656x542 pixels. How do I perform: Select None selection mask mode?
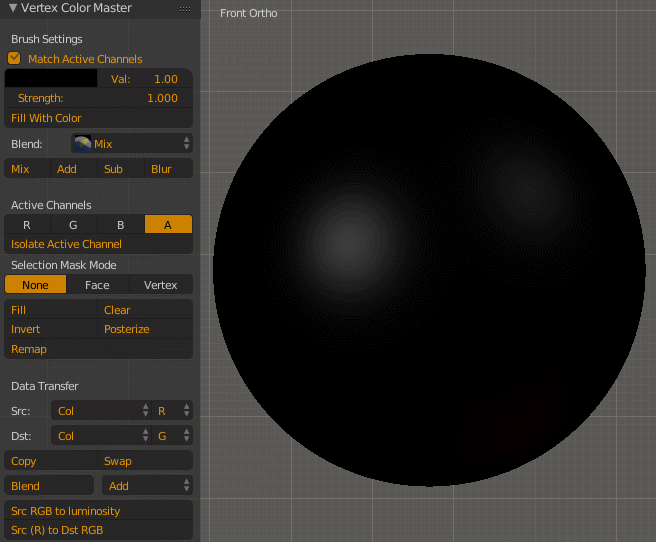(36, 284)
